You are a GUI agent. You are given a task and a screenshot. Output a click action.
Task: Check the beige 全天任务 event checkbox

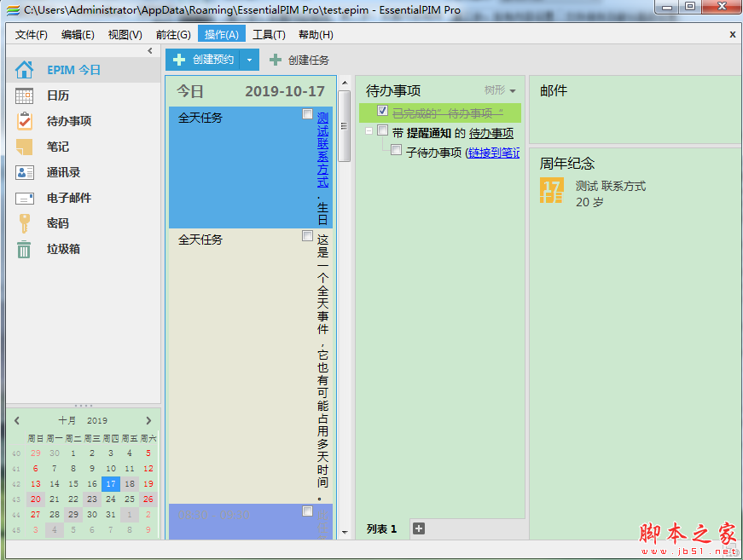[x=308, y=235]
